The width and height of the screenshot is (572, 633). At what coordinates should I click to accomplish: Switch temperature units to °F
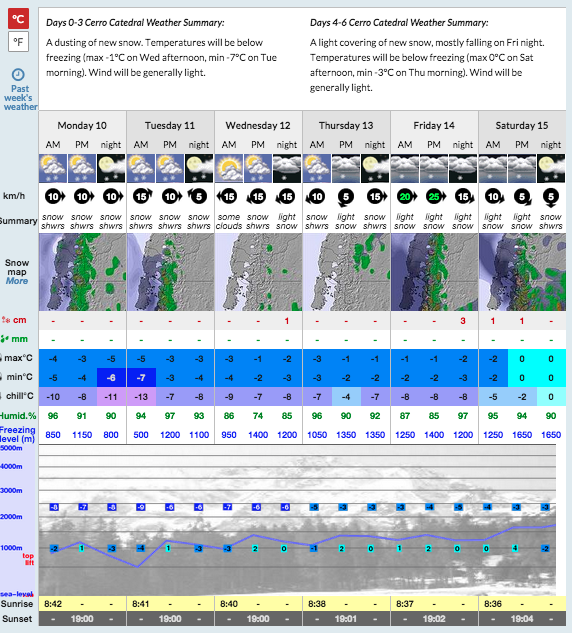(18, 42)
